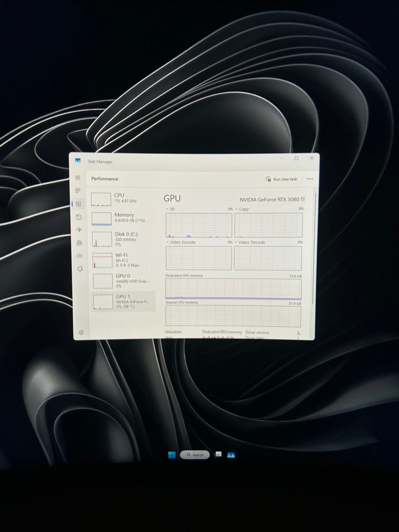The image size is (399, 532).
Task: Open the white app icon on taskbar
Action: 218,454
